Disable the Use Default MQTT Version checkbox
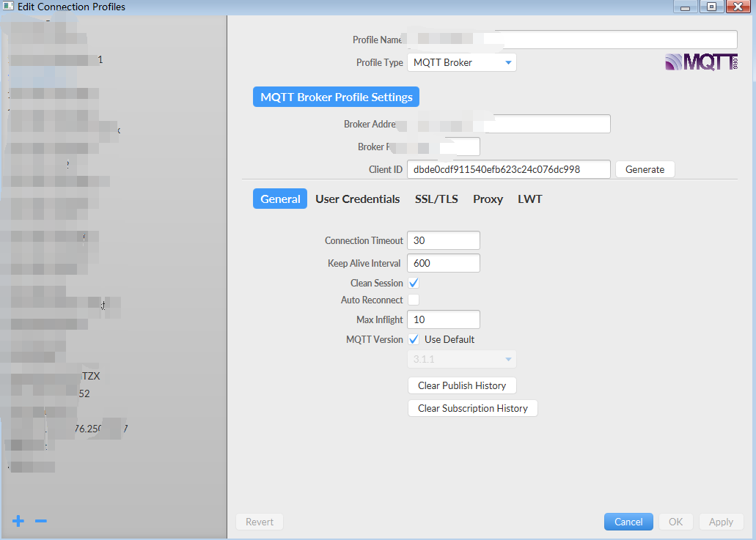This screenshot has width=756, height=540. (414, 339)
